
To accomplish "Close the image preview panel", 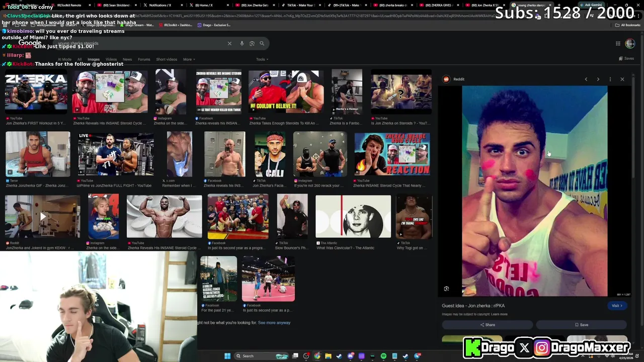I will pyautogui.click(x=622, y=79).
